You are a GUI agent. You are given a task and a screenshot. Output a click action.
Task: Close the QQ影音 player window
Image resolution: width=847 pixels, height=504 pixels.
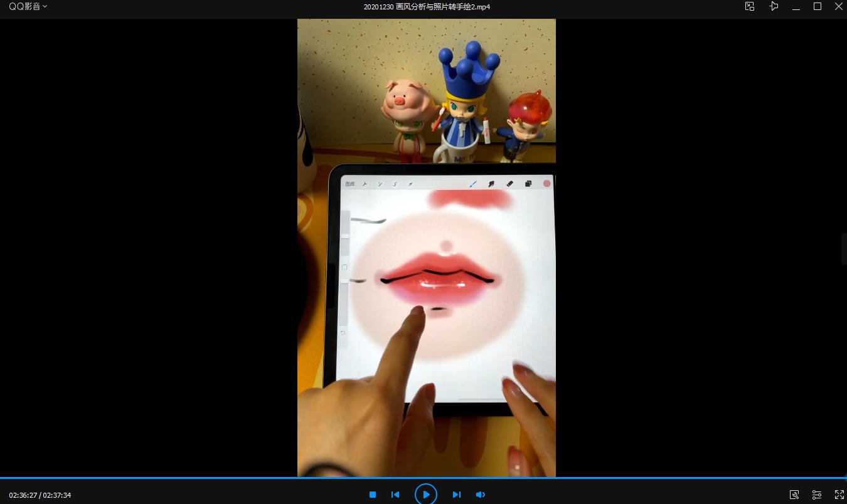[x=838, y=6]
